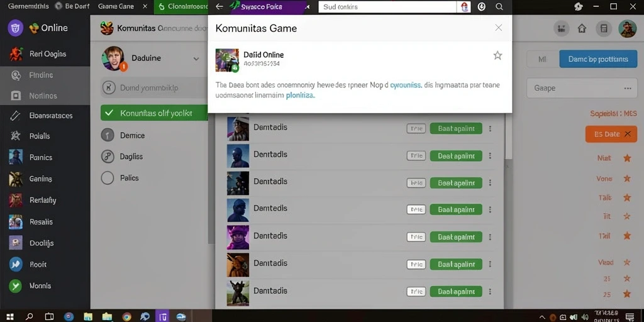This screenshot has height=322, width=644.
Task: Go back with the left arrow in the top bar
Action: 219,6
